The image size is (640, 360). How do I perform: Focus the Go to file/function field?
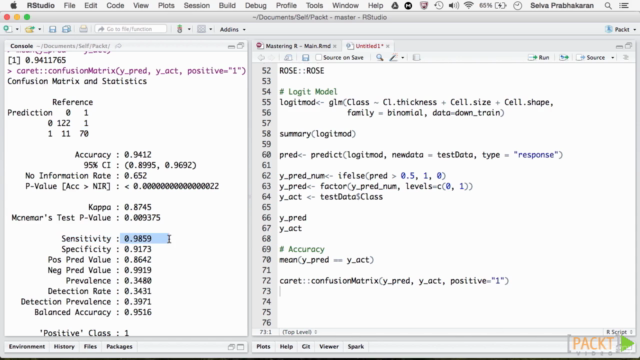tap(131, 29)
